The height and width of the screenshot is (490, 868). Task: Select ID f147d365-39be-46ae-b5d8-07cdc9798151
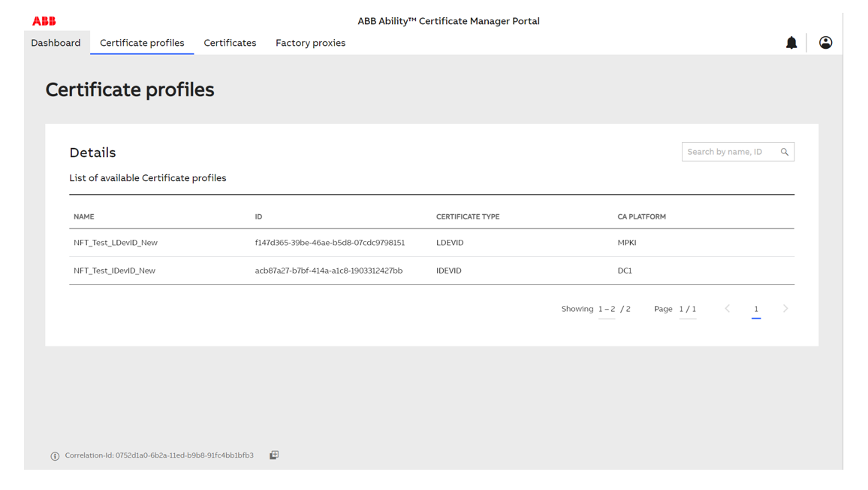(x=330, y=243)
